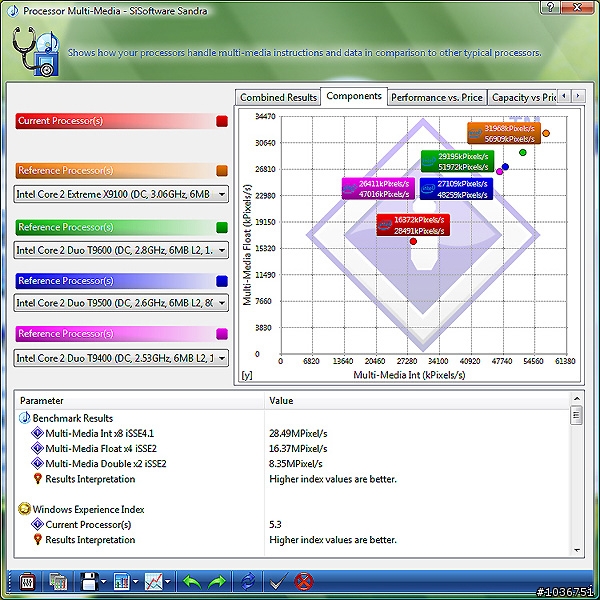
Task: Toggle the red Current Processor(s) color box
Action: 222,121
